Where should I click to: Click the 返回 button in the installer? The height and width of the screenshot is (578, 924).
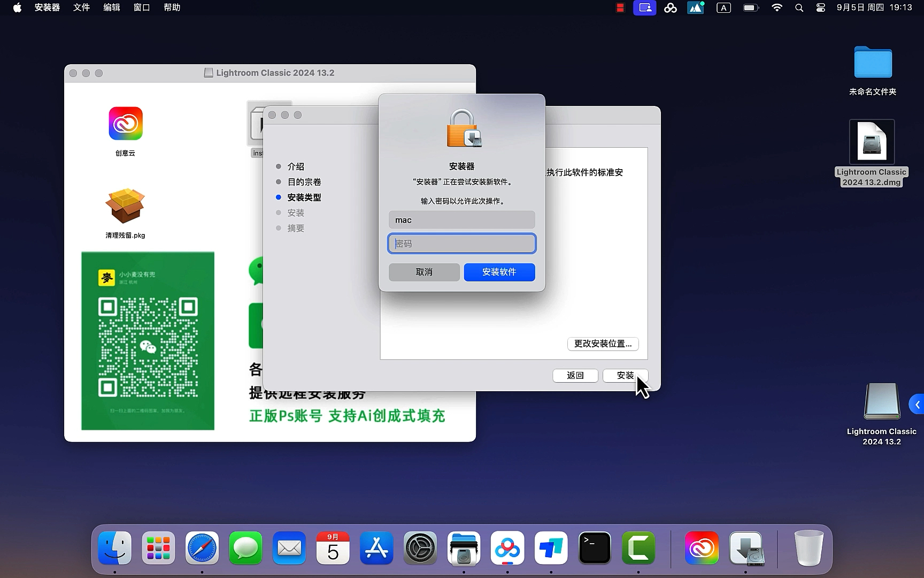575,376
